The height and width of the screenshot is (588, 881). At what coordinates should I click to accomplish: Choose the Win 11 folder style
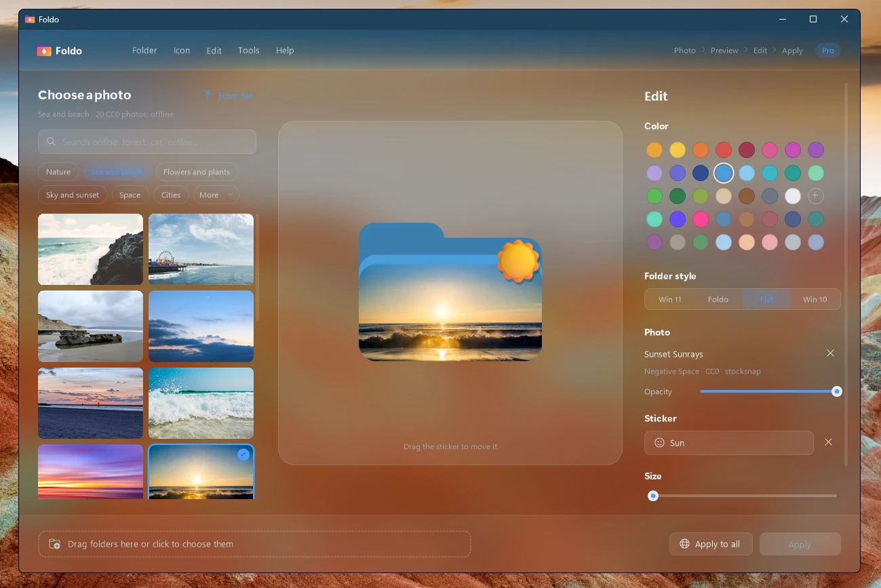tap(669, 299)
